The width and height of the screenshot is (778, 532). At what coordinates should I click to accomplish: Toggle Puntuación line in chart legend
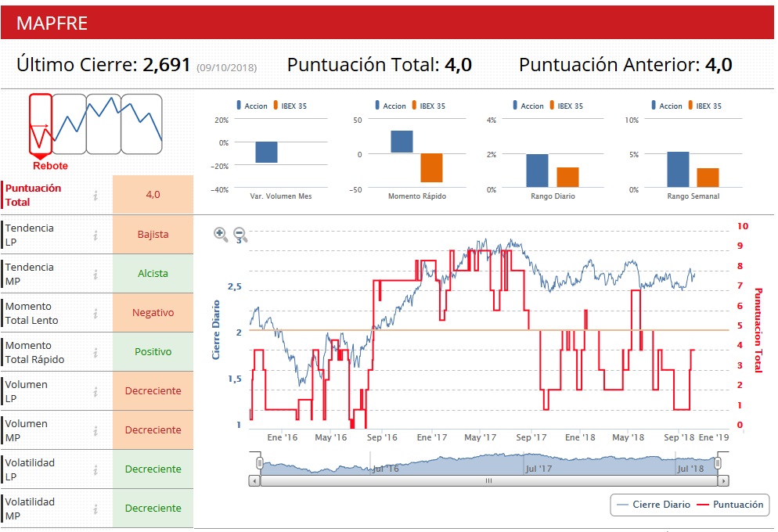[730, 505]
